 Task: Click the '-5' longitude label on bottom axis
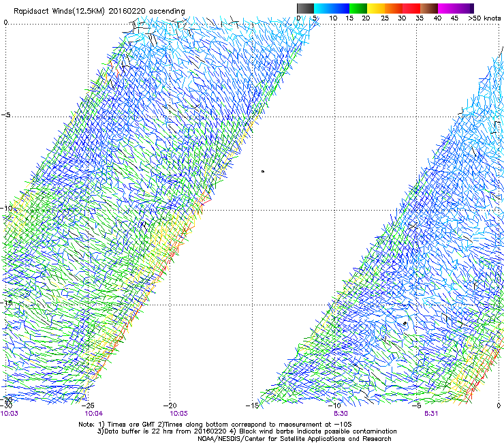tap(416, 406)
